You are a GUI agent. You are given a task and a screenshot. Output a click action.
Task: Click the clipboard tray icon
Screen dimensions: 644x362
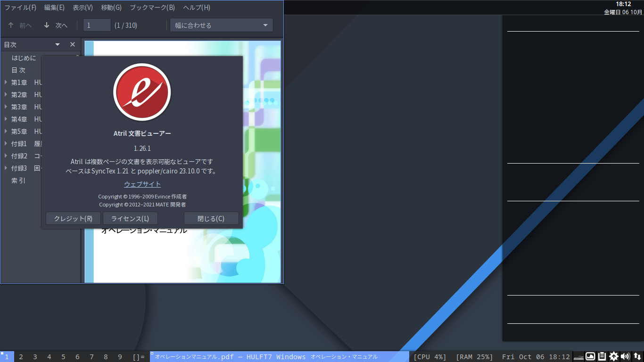[x=602, y=357]
